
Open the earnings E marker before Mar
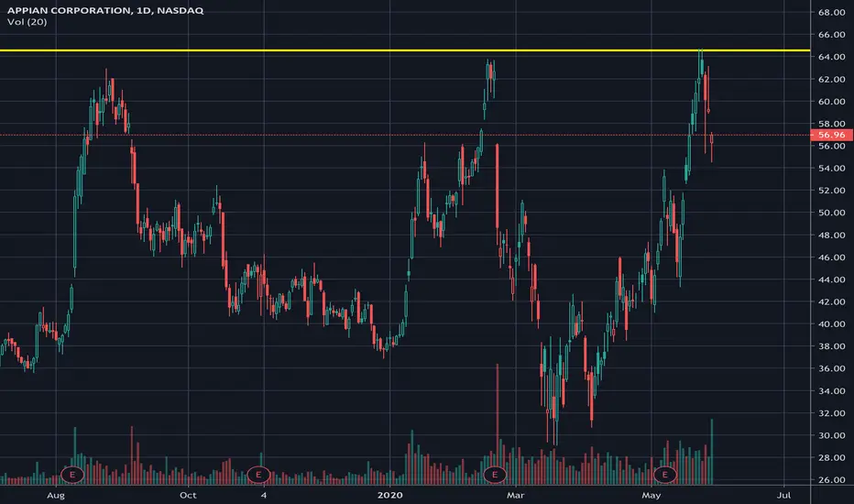click(495, 475)
